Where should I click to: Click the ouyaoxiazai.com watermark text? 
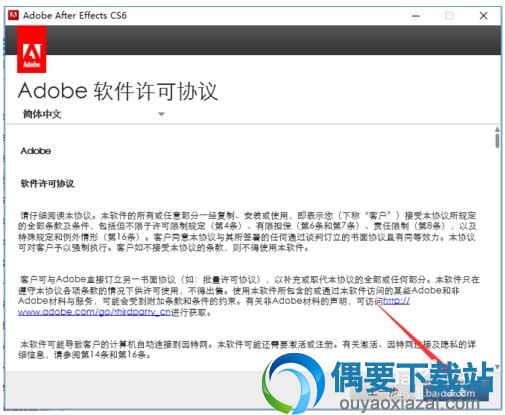pyautogui.click(x=409, y=404)
